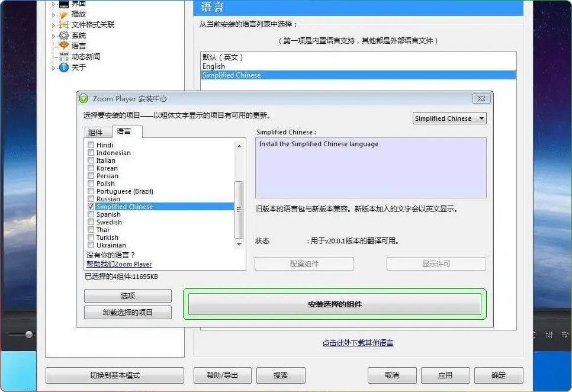Check the Ukrainian language checkbox
The width and height of the screenshot is (572, 392).
(91, 245)
